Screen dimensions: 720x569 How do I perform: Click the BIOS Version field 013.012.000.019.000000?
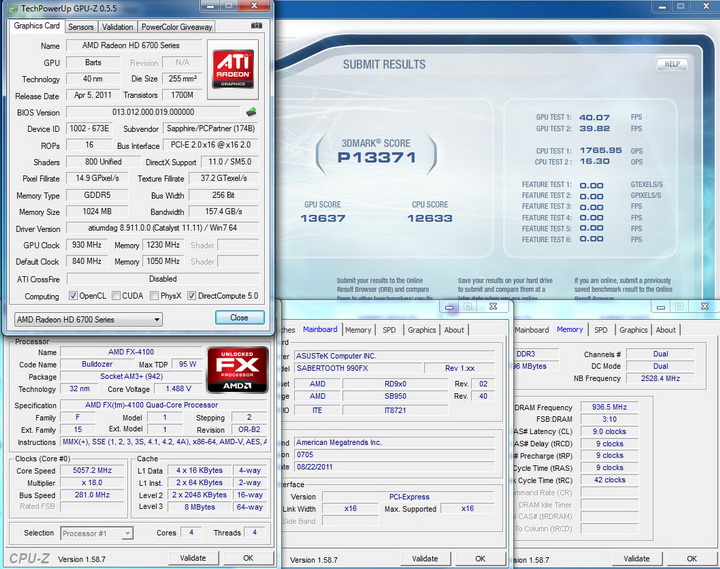click(153, 112)
